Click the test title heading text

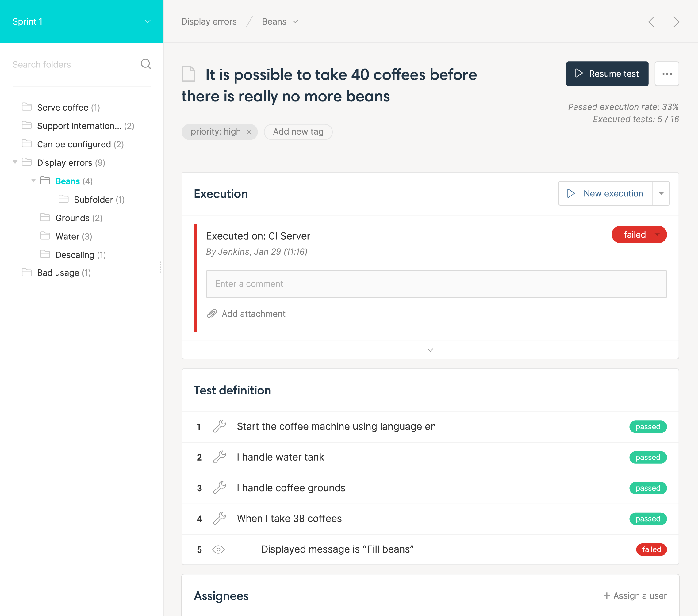pyautogui.click(x=329, y=85)
